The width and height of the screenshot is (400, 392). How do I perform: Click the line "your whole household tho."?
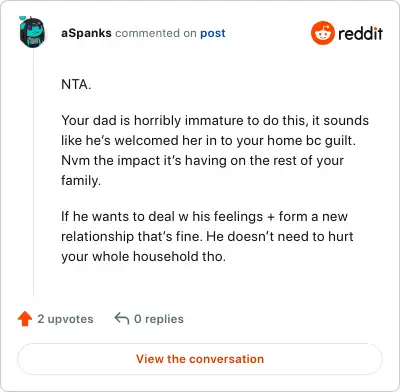tap(143, 256)
